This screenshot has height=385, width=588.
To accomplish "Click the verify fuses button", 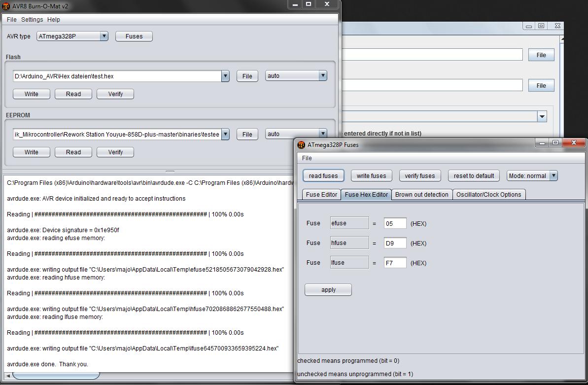I will coord(419,175).
